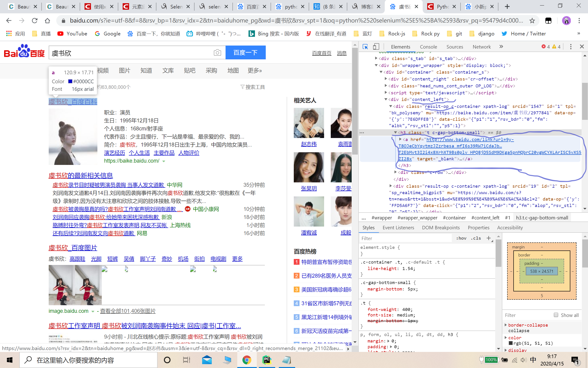The image size is (588, 368).
Task: Toggle the Show all checkbox in Computed panel
Action: (556, 315)
